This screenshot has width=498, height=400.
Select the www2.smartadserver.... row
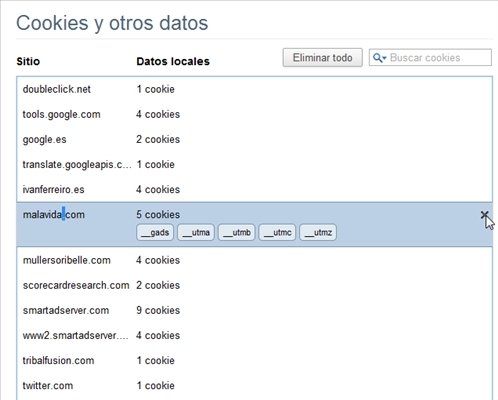click(254, 335)
